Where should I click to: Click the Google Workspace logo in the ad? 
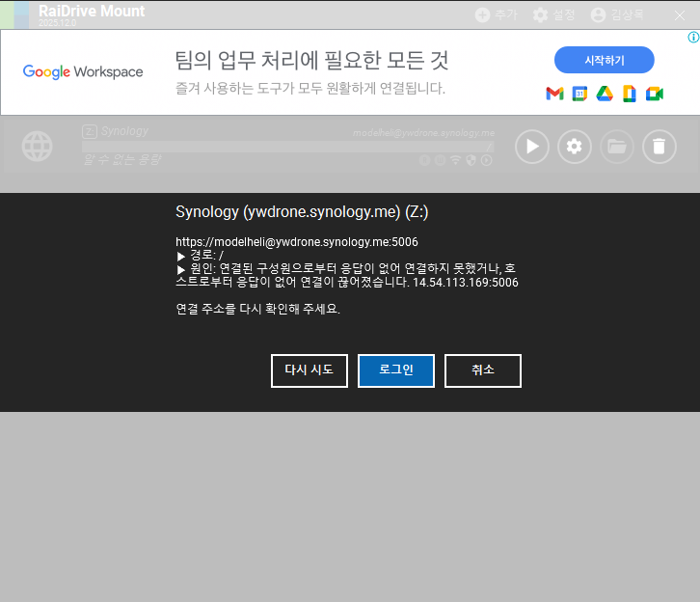point(83,71)
